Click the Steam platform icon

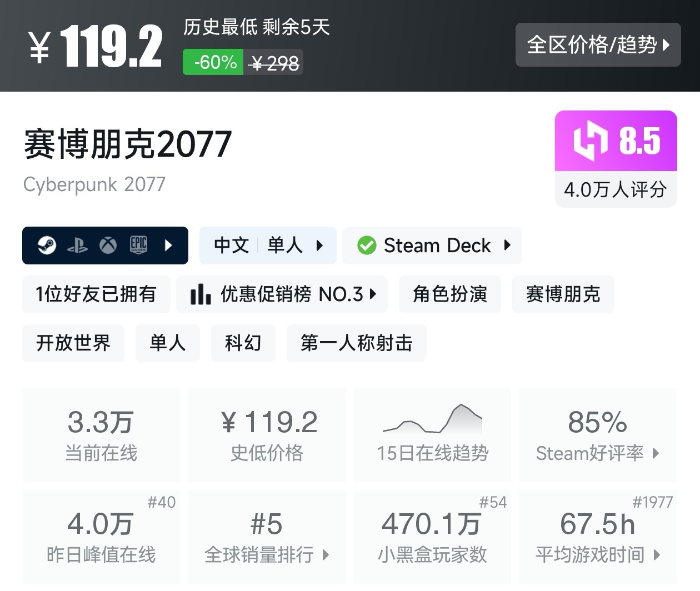click(47, 245)
